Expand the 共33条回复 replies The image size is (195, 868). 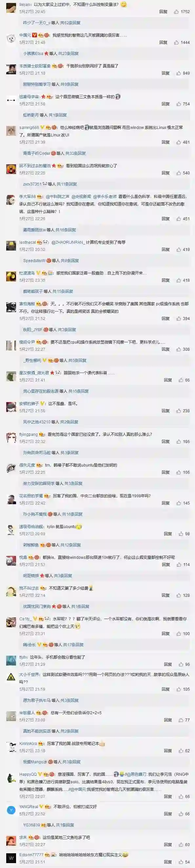coord(76,153)
